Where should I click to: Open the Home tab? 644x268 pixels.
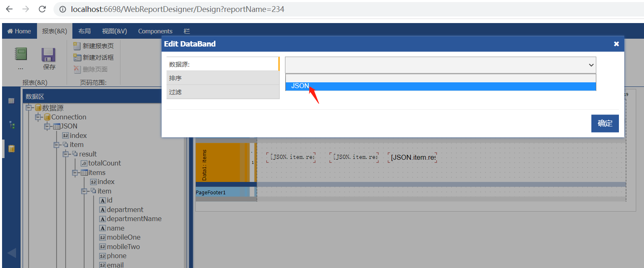pos(19,31)
